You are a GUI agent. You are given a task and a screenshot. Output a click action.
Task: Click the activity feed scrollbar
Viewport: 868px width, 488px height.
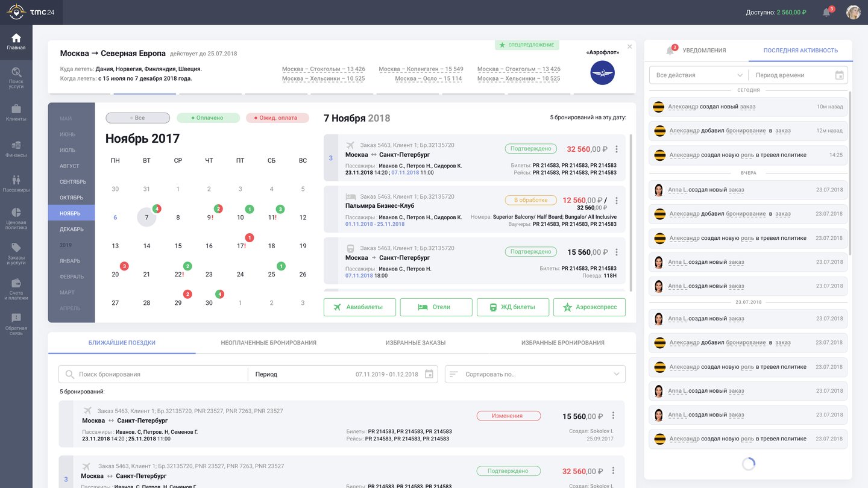tap(851, 173)
